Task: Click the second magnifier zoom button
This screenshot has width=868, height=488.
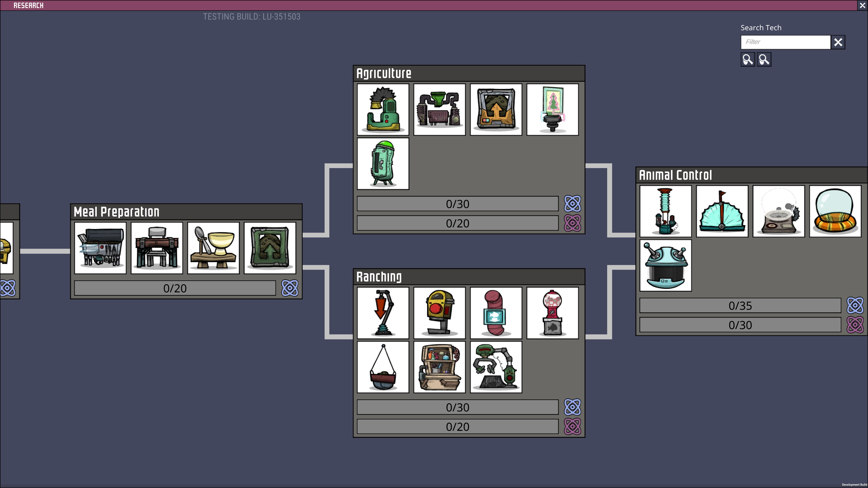Action: coord(764,60)
